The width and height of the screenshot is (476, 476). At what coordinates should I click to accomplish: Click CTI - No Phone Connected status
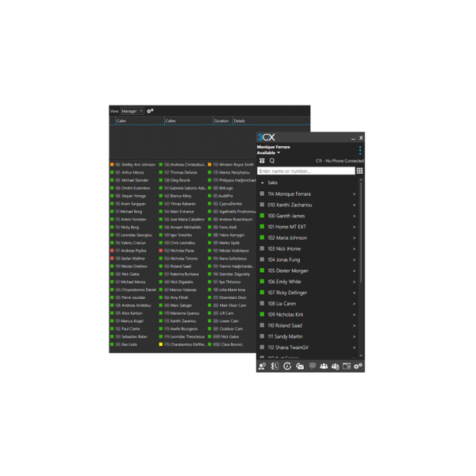[x=340, y=161]
